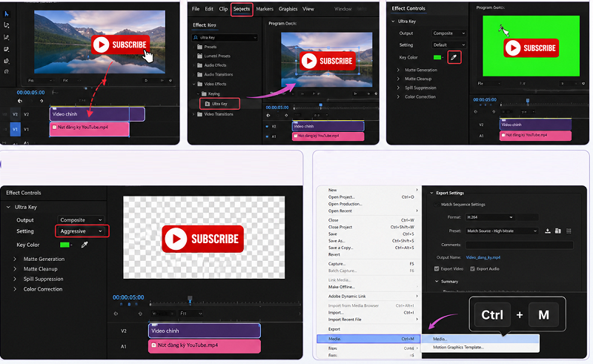Select the arrow Selection tool in the toolbar
593x364 pixels.
tap(6, 14)
